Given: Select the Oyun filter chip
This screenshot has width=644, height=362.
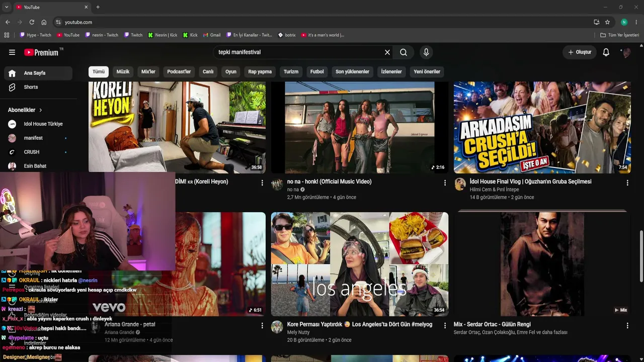Looking at the screenshot, I should 231,71.
